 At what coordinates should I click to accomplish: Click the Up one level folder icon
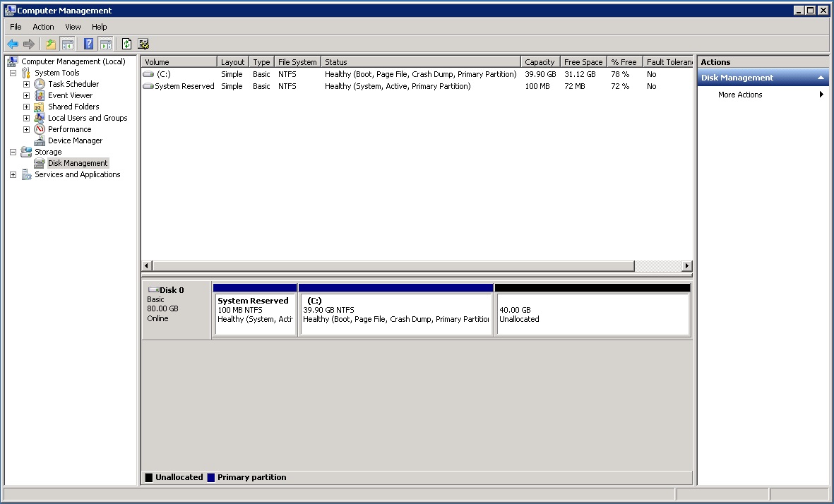[x=50, y=43]
